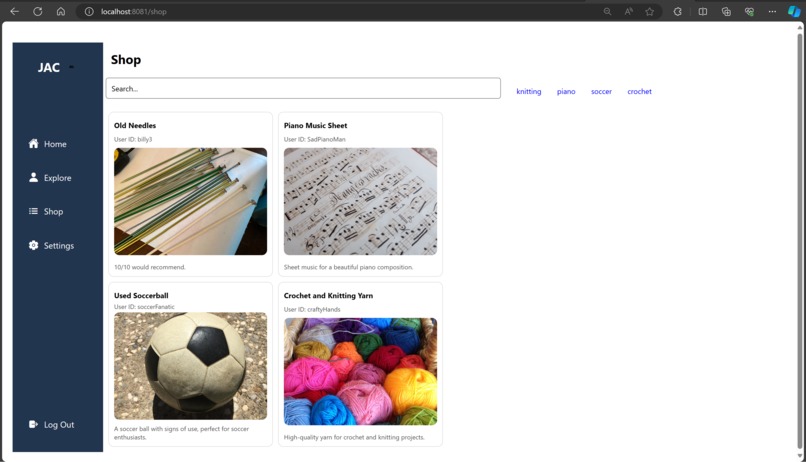
Task: Filter by the soccer tag
Action: pos(601,91)
